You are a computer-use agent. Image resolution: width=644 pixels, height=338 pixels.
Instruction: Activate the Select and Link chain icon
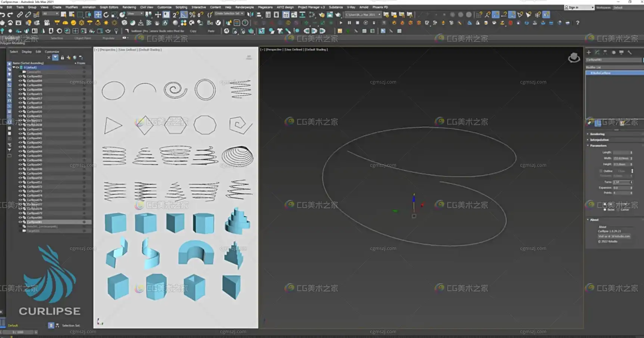pyautogui.click(x=20, y=15)
